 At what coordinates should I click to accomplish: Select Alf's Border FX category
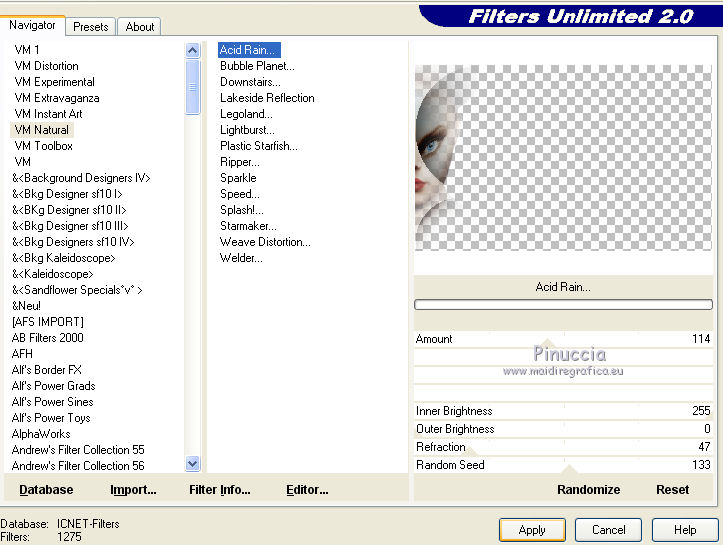click(x=47, y=370)
